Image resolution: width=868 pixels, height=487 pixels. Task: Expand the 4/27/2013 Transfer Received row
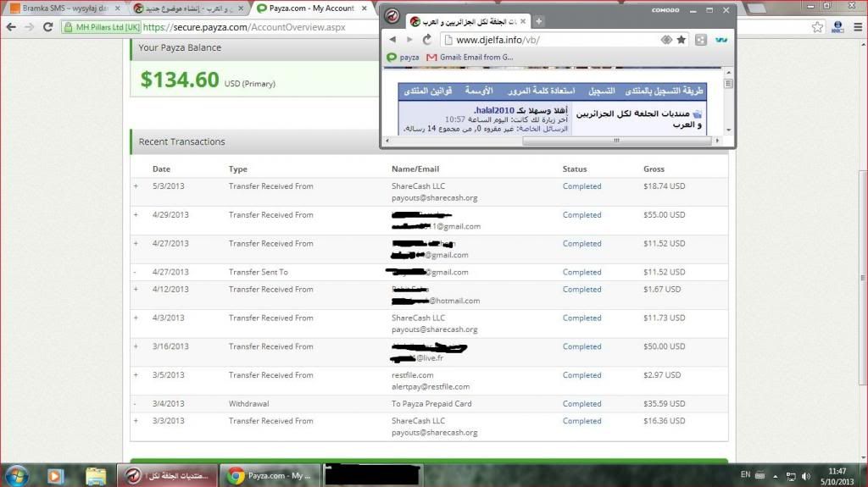point(136,244)
